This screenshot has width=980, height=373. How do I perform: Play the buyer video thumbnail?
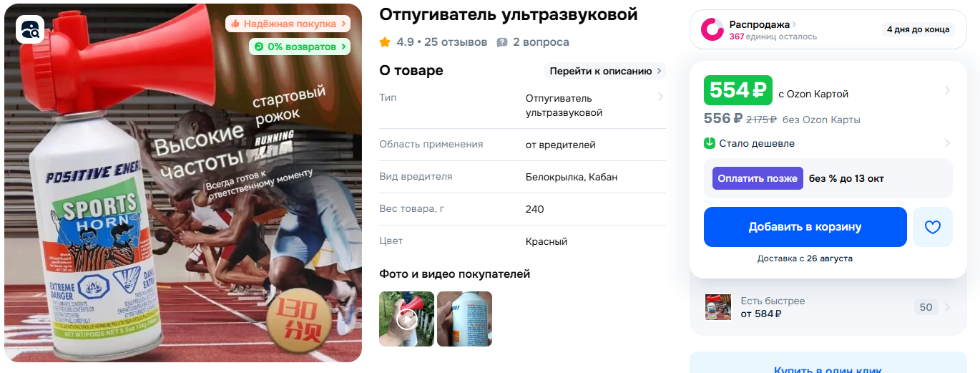[x=406, y=319]
